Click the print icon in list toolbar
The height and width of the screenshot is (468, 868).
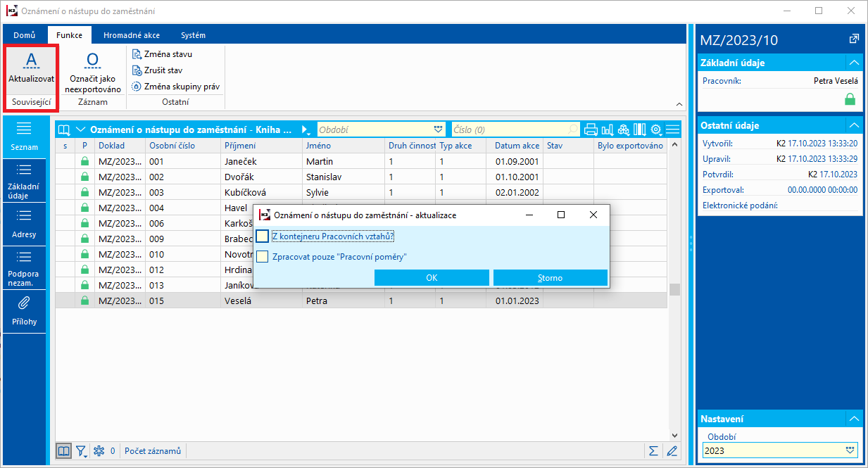click(591, 129)
